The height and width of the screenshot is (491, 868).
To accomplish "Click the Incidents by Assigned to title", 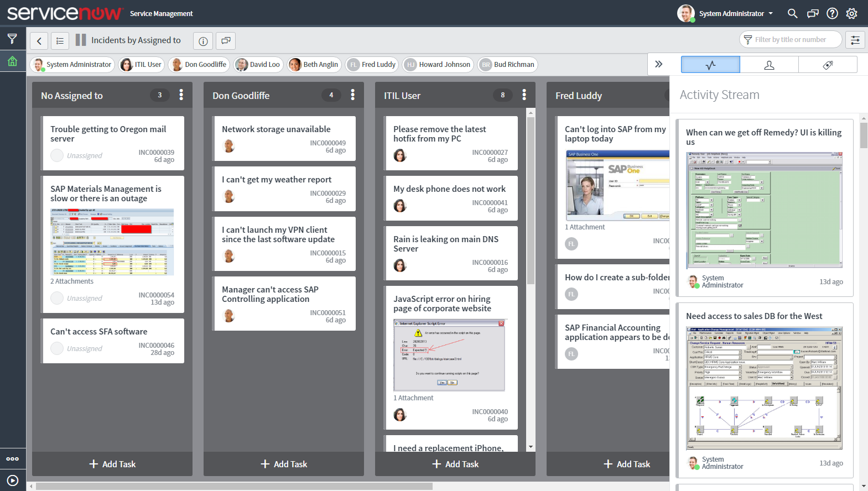I will 136,40.
